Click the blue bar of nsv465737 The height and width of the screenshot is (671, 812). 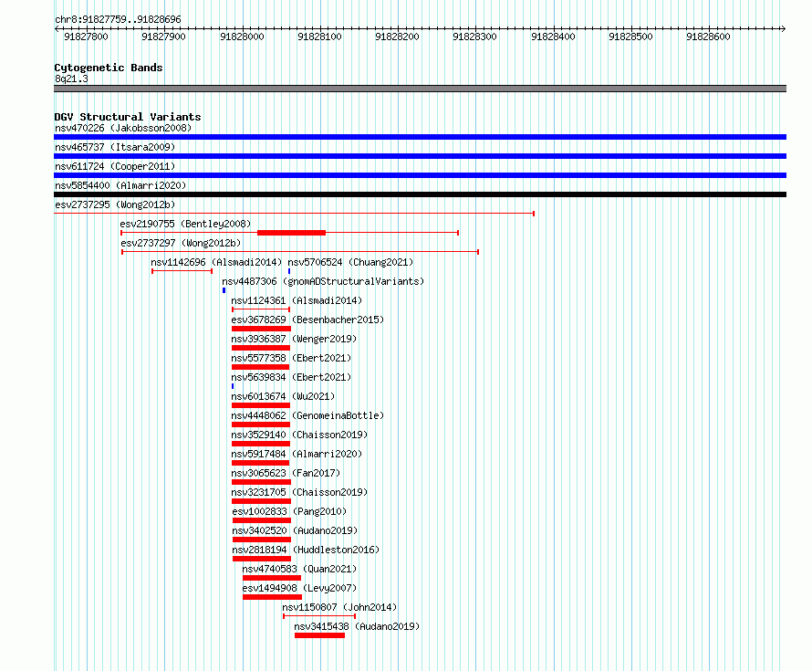[420, 156]
